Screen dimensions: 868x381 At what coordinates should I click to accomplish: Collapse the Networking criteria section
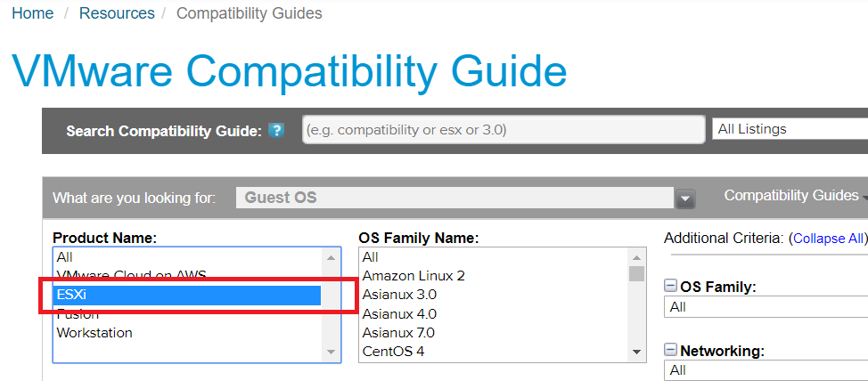point(671,351)
